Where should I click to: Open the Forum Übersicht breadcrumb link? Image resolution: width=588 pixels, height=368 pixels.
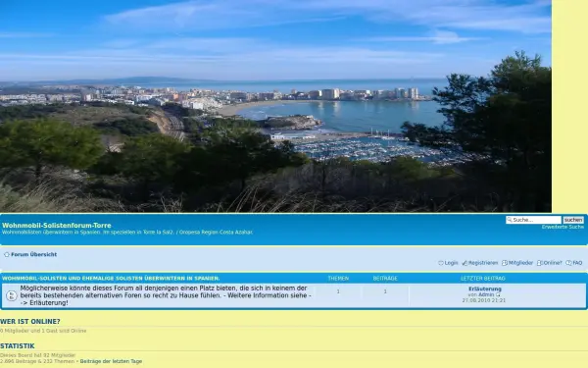(33, 254)
